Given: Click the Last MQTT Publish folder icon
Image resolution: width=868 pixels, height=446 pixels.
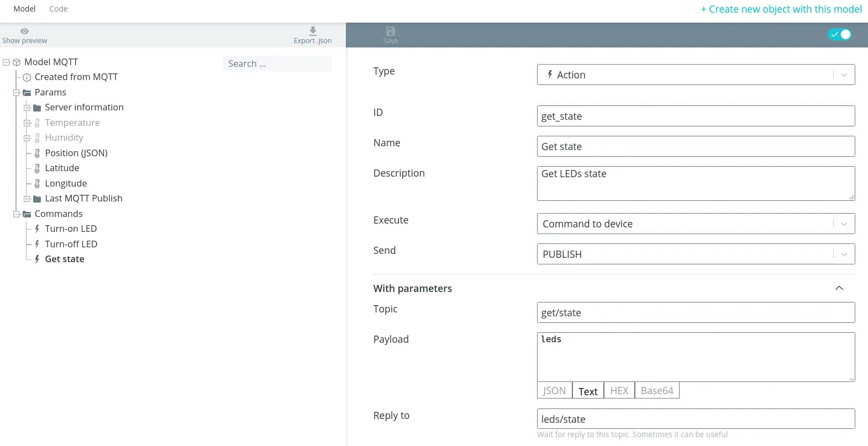Looking at the screenshot, I should [x=37, y=199].
